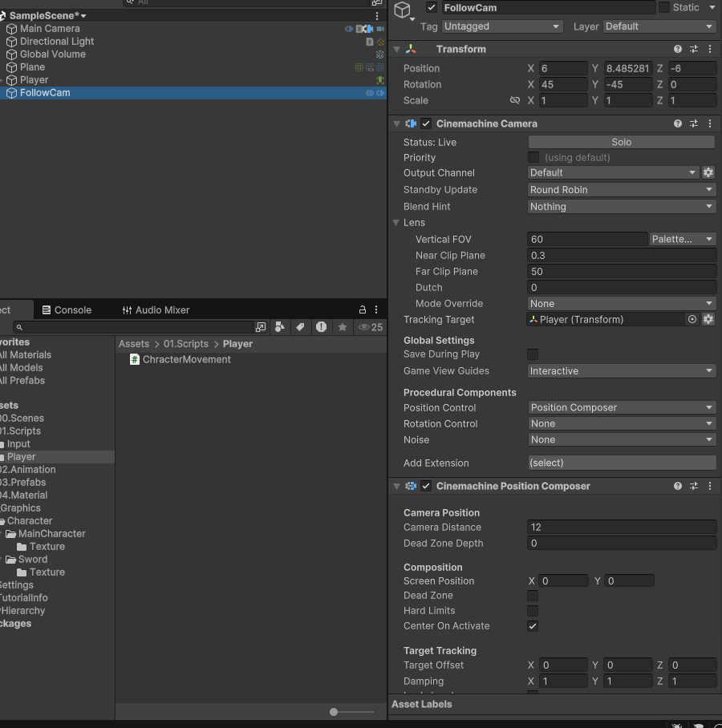Toggle the constrained proportions scale link icon
Viewport: 722px width, 728px height.
tap(515, 100)
